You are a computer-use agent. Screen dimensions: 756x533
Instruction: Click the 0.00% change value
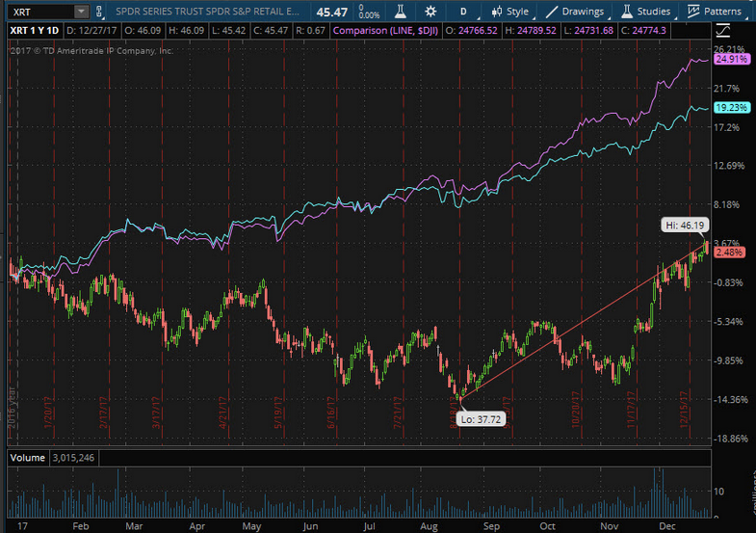click(369, 15)
